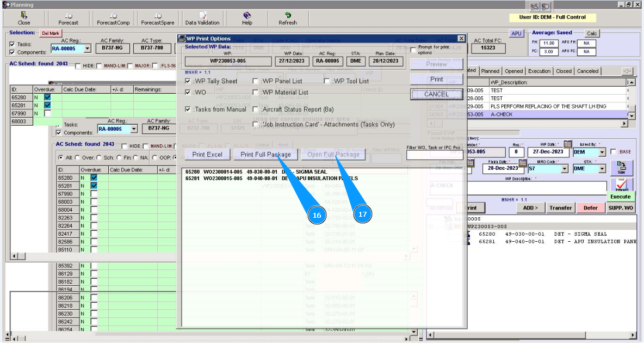Click the Print Full Package button
The image size is (644, 343).
[265, 155]
